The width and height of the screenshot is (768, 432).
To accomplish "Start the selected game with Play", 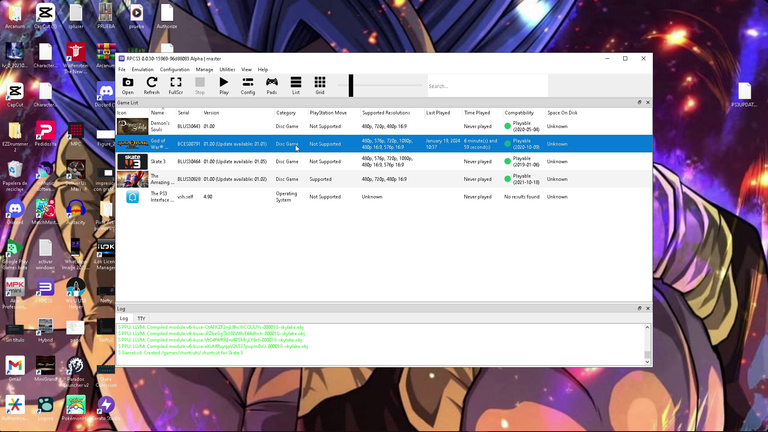I will point(224,85).
